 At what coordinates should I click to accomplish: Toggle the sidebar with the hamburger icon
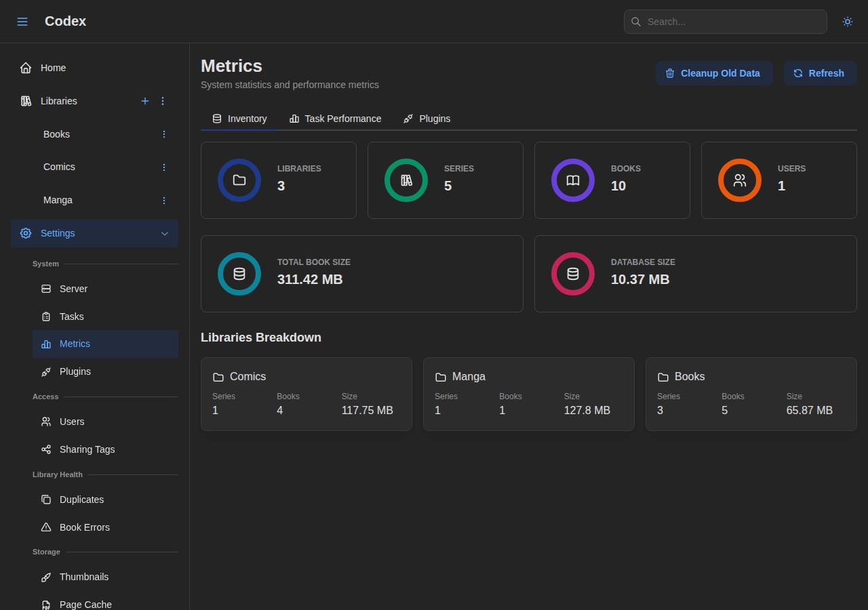(22, 21)
